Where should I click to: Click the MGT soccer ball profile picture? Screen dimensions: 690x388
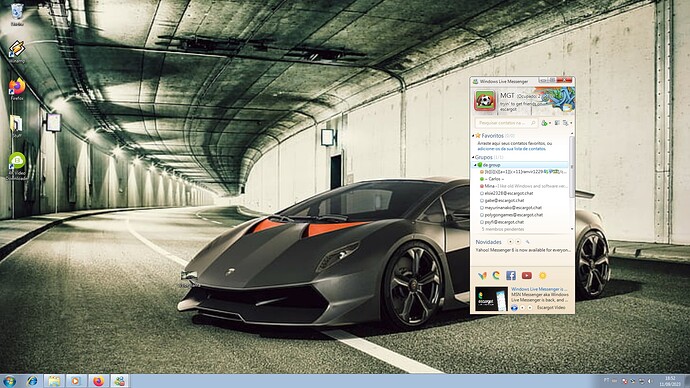[484, 101]
